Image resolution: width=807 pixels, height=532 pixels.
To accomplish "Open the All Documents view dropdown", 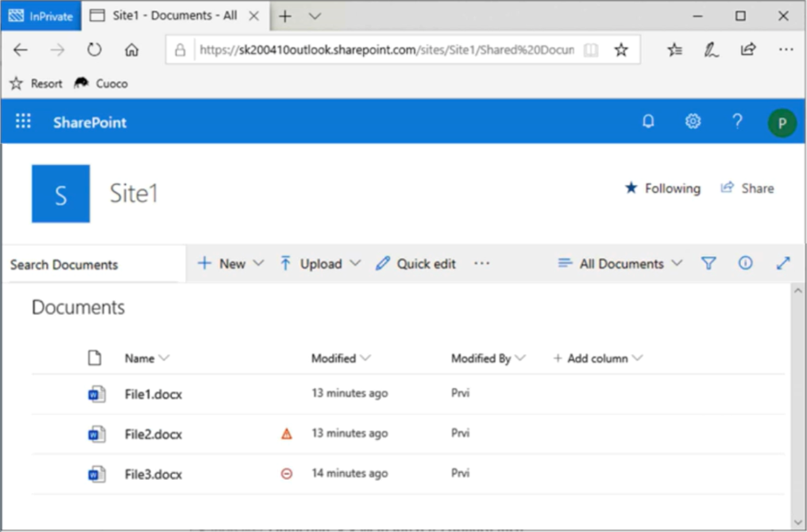I will pyautogui.click(x=620, y=264).
